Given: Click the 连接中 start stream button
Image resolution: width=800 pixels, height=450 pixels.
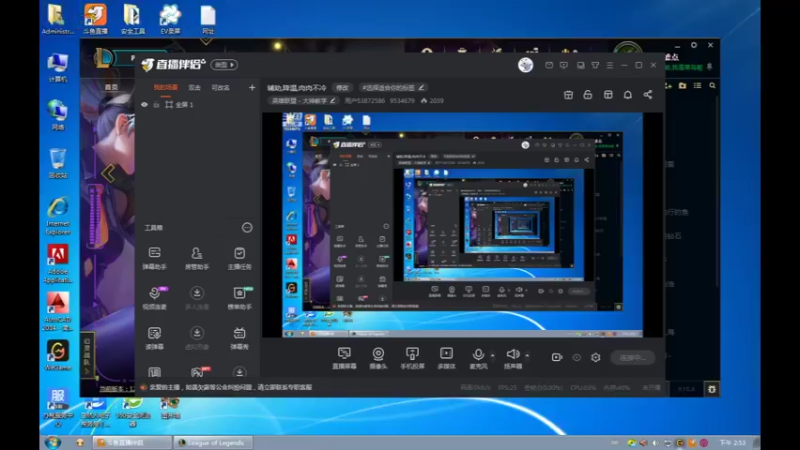Looking at the screenshot, I should click(x=633, y=358).
